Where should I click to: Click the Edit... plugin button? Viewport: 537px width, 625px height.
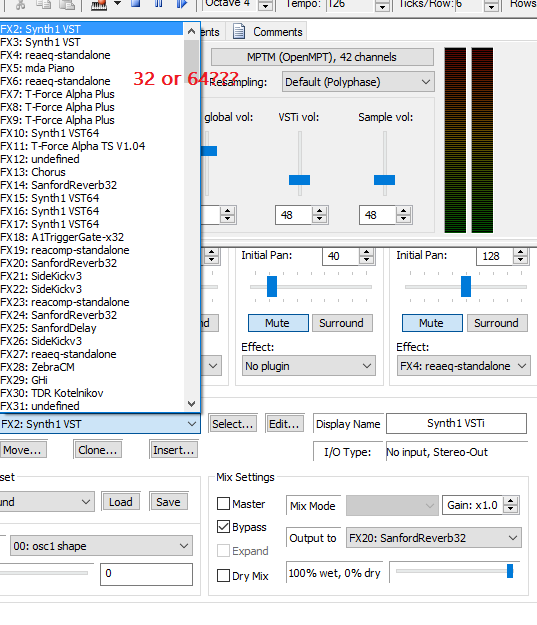point(284,424)
